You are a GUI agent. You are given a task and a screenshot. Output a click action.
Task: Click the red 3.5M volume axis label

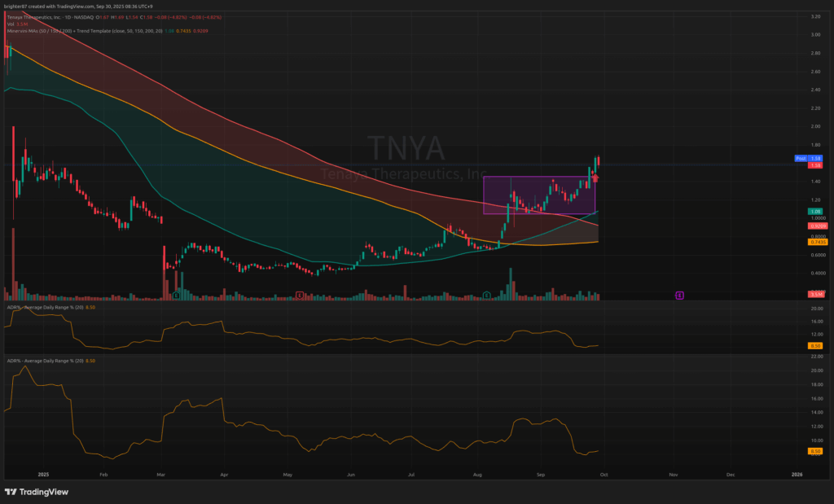[816, 294]
